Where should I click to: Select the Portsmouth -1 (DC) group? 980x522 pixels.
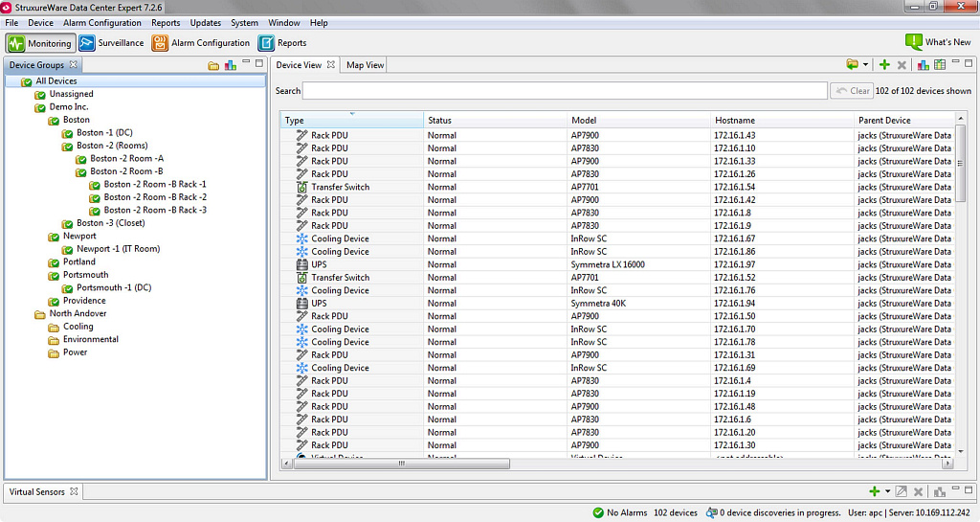coord(114,287)
